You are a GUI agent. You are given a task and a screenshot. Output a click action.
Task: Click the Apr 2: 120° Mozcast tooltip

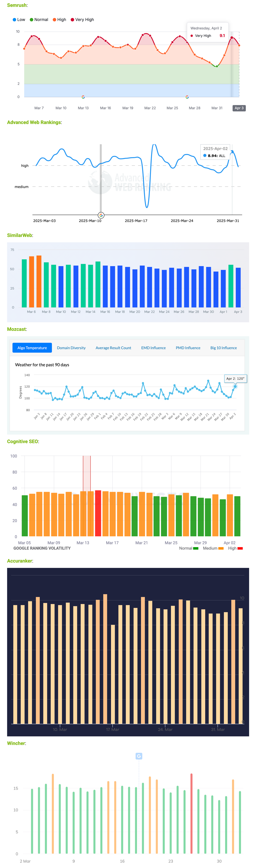(235, 378)
